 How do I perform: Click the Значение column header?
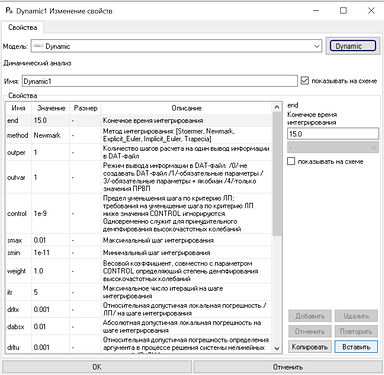51,108
